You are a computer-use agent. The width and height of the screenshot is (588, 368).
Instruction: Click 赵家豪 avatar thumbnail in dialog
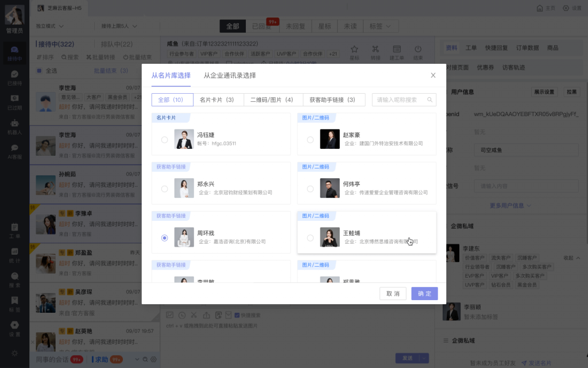click(x=330, y=139)
